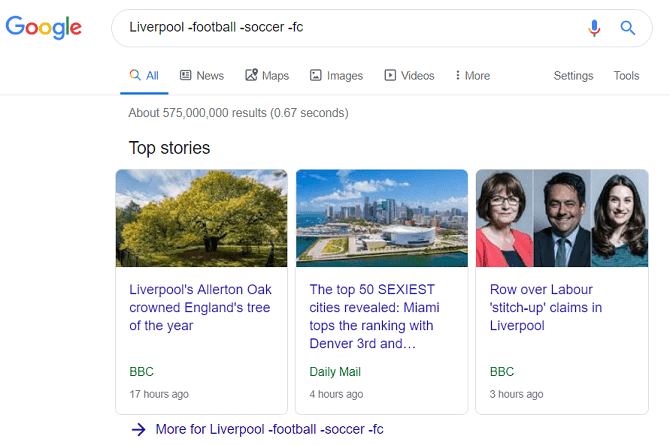
Task: Open Row over Labour stitch-up story
Action: coord(546,307)
